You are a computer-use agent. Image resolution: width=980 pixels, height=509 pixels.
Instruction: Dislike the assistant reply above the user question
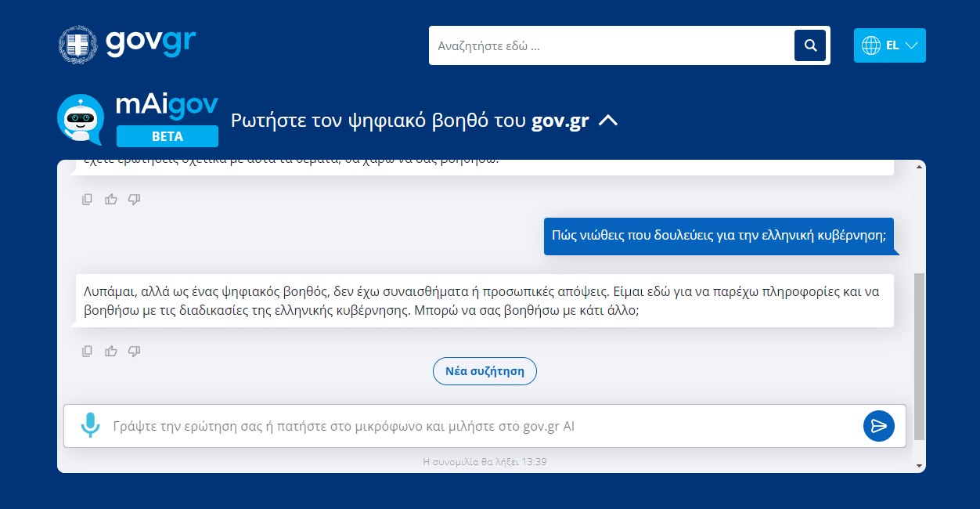134,200
